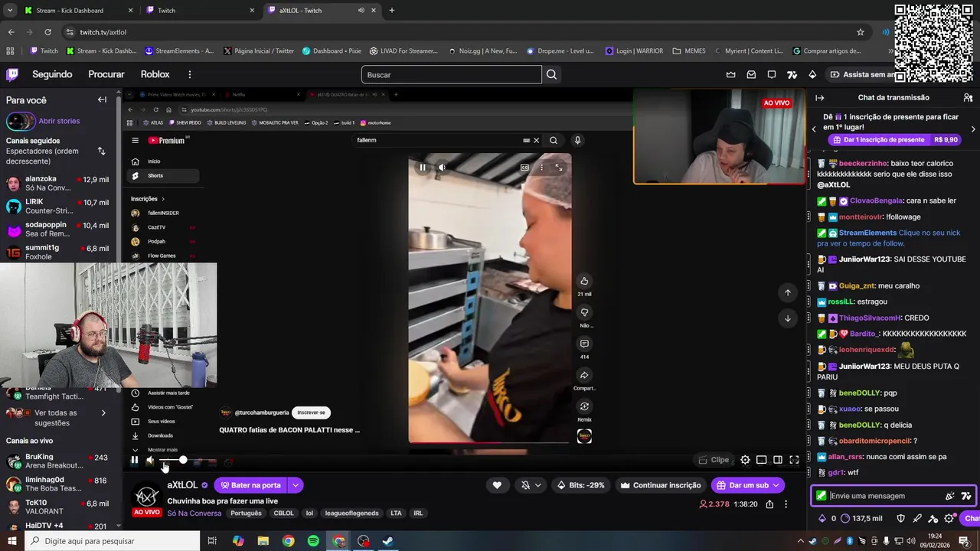Toggle the chat identity sword badge
This screenshot has width=980, height=551.
(x=822, y=496)
